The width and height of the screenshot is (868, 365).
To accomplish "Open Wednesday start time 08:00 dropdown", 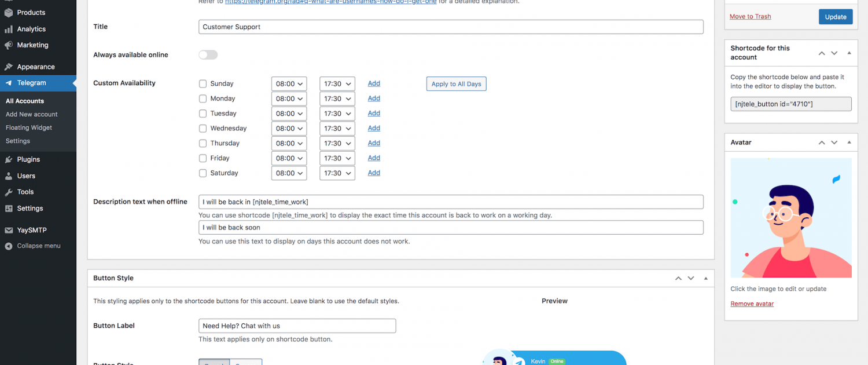I will pos(289,128).
